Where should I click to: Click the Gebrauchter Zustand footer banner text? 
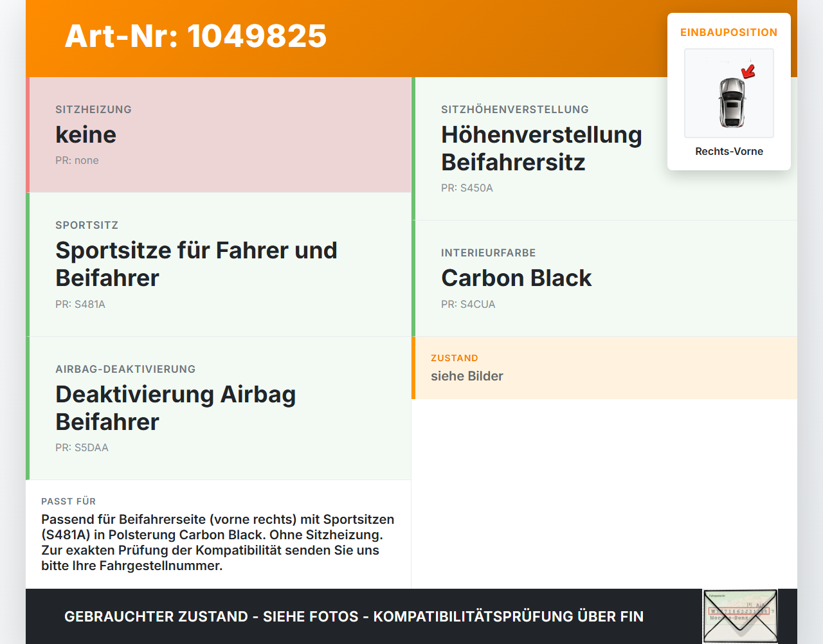pos(354,616)
